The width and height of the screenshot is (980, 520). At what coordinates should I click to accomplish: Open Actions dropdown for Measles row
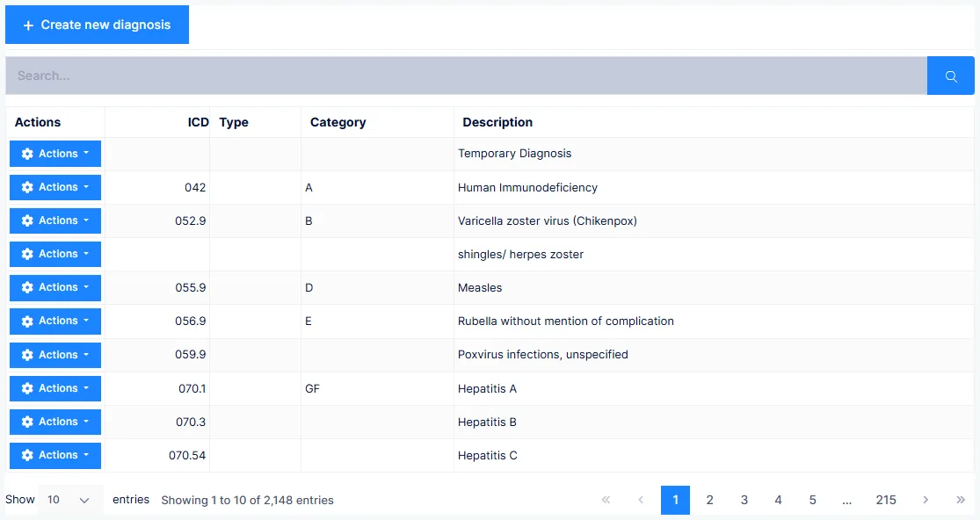[x=55, y=287]
